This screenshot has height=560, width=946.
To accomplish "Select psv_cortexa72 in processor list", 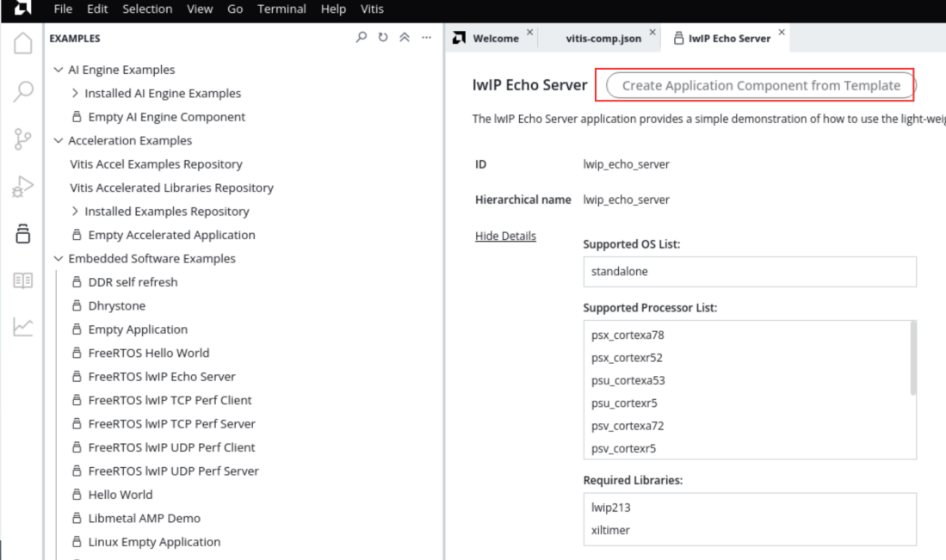I will click(628, 426).
